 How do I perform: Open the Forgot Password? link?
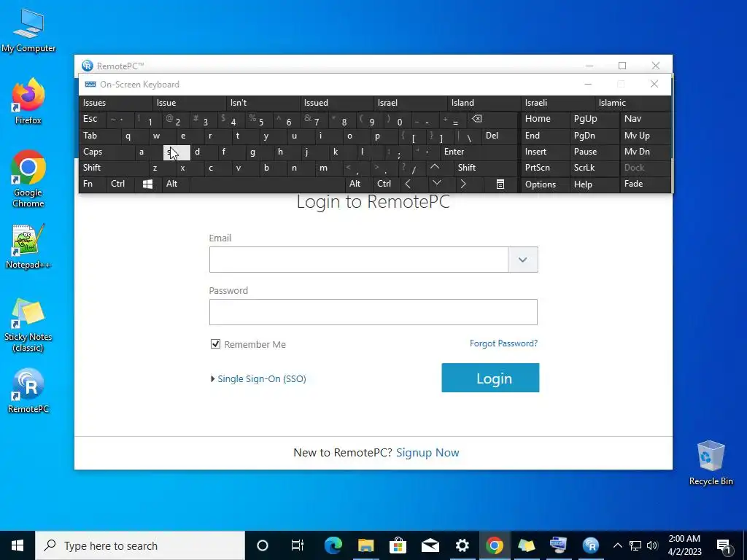(503, 343)
